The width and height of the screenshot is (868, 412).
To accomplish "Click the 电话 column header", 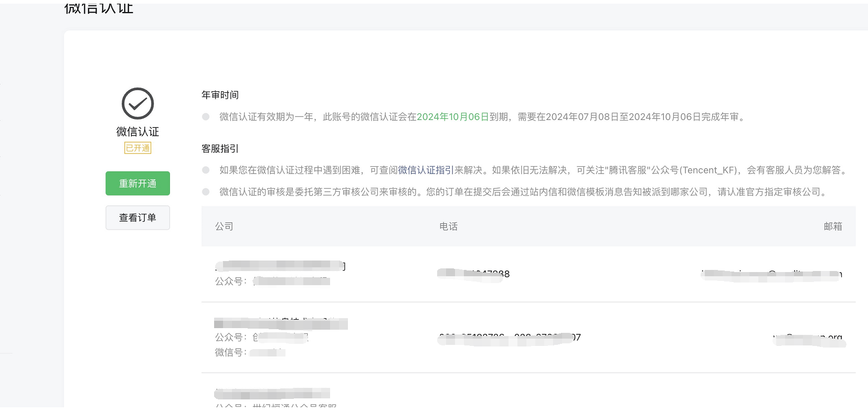I will coord(448,226).
